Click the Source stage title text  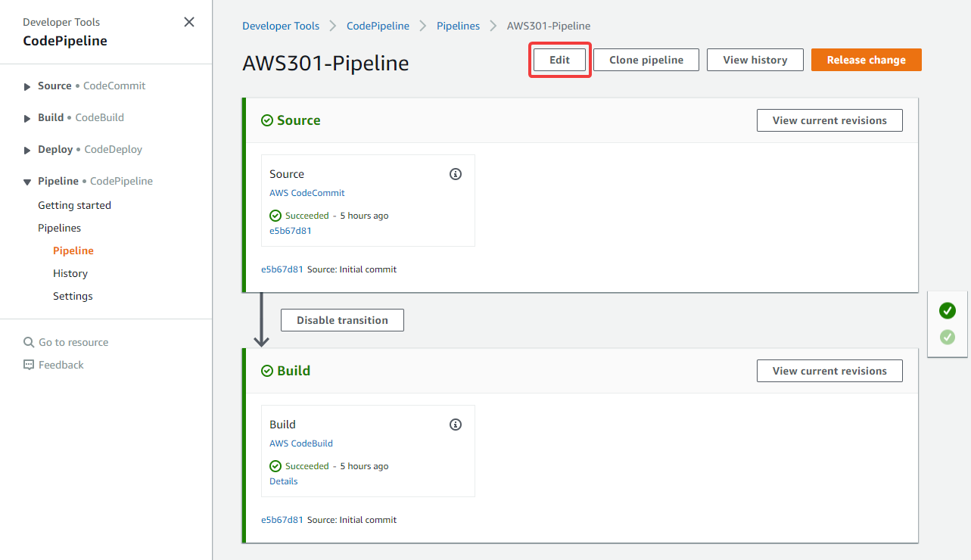click(x=299, y=120)
